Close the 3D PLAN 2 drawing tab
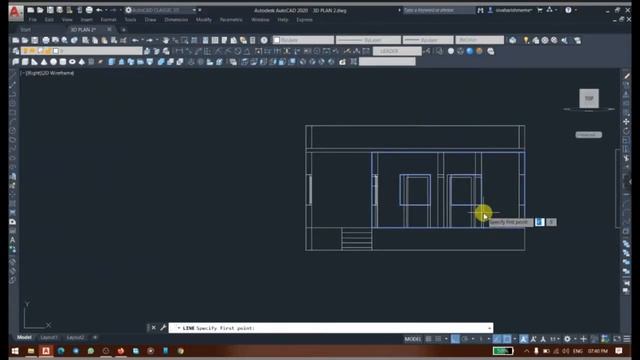The image size is (640, 360). coord(109,29)
